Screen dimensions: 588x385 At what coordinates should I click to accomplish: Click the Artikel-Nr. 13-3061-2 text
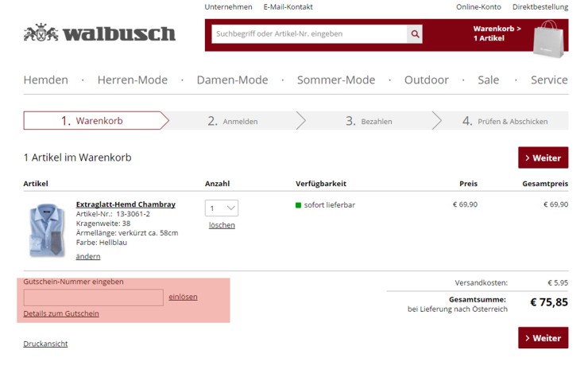[x=113, y=214]
